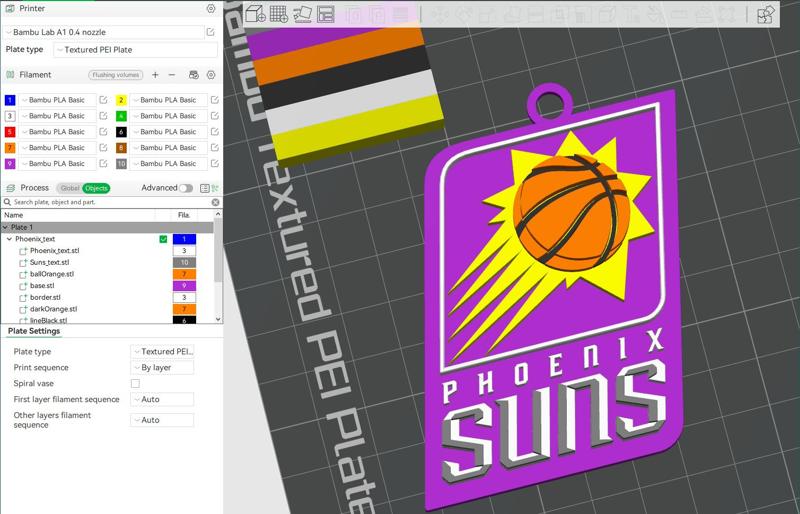Viewport: 800px width, 514px height.
Task: Change base.stl filament assignment 9
Action: point(184,286)
